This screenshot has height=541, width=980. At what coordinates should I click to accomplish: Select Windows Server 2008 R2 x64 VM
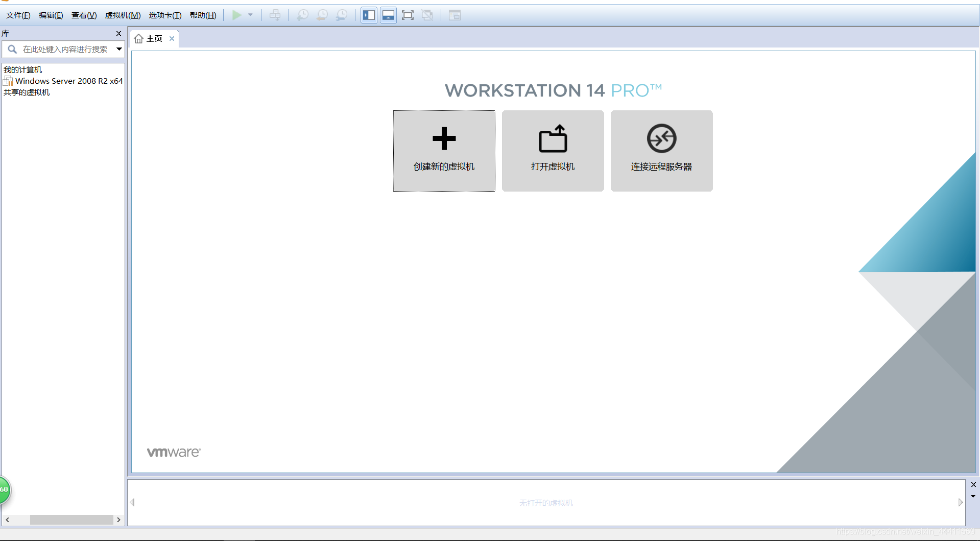(63, 81)
